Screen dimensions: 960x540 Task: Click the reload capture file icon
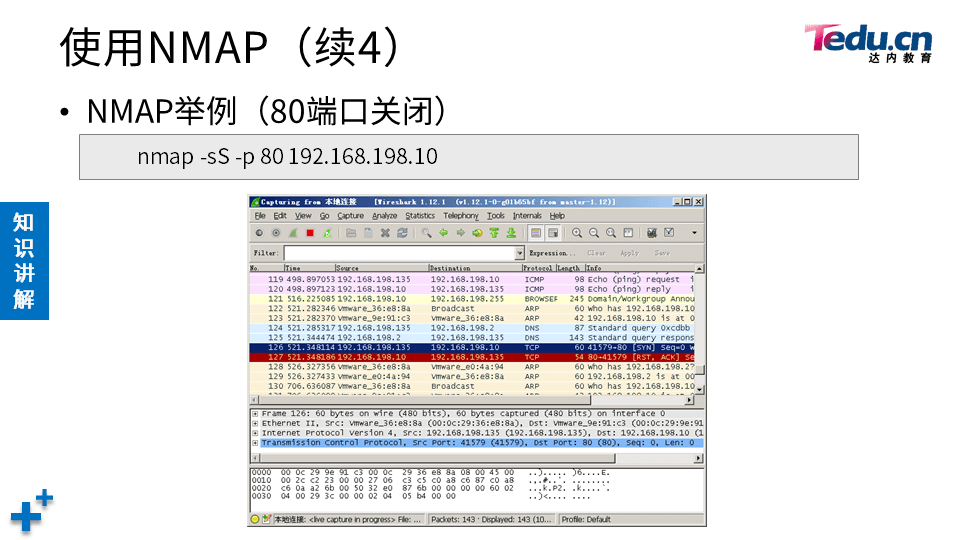point(402,233)
